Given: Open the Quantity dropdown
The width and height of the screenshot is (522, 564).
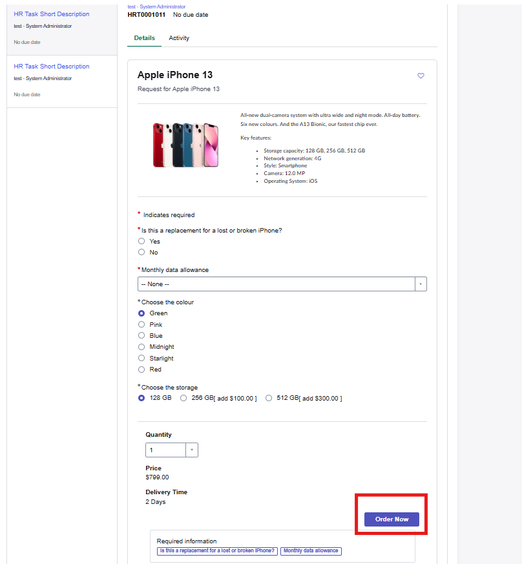Looking at the screenshot, I should (172, 450).
